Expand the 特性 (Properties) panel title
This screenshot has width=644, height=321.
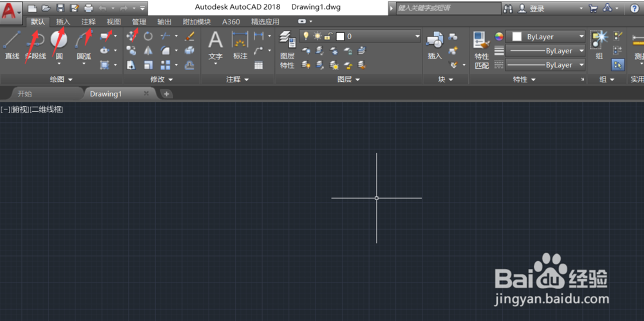coord(524,80)
